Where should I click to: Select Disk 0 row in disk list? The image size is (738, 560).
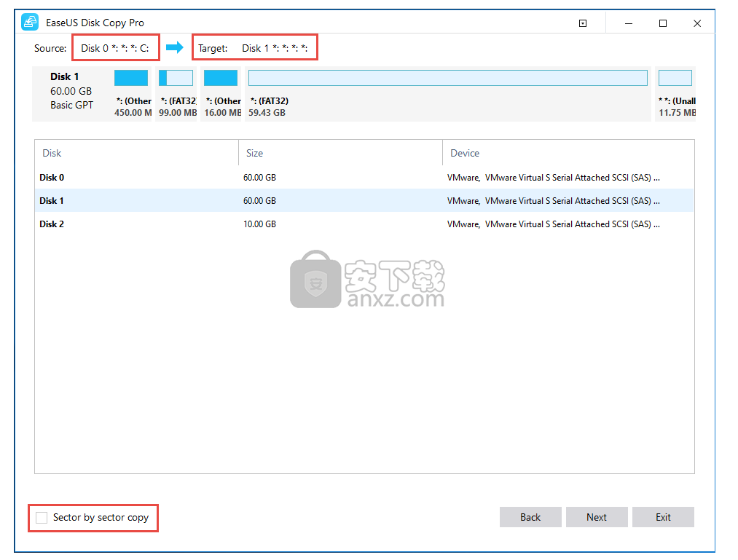[x=364, y=178]
